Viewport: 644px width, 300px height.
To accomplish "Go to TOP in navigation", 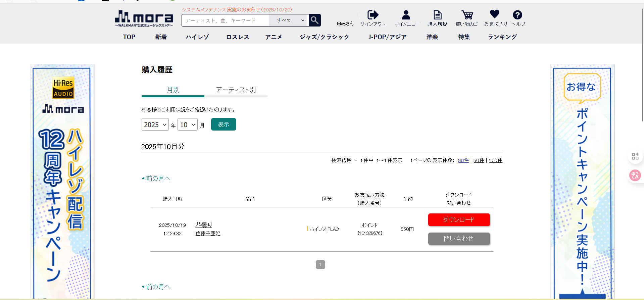I will [x=129, y=37].
